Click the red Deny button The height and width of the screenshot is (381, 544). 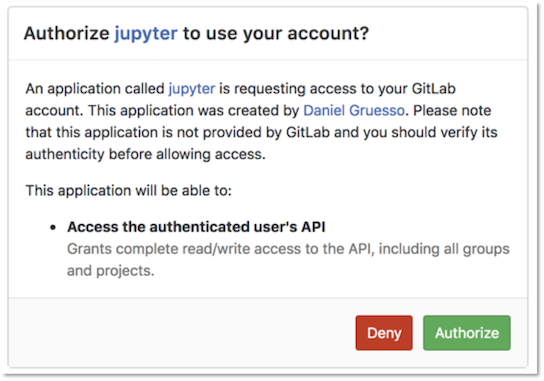(x=384, y=332)
